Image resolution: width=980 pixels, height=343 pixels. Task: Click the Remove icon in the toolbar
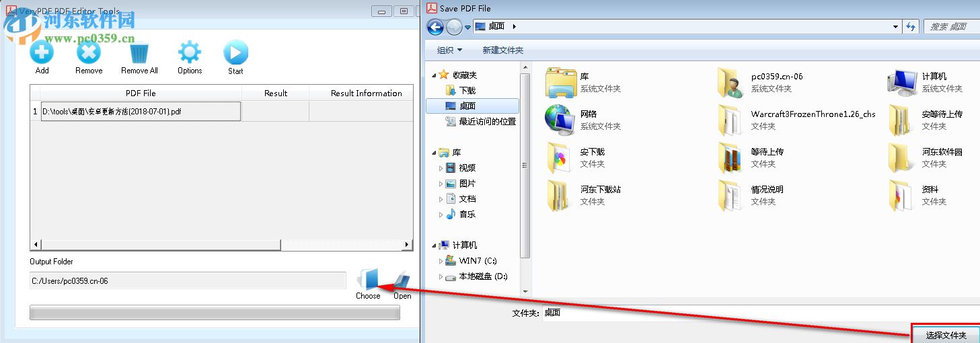click(89, 52)
